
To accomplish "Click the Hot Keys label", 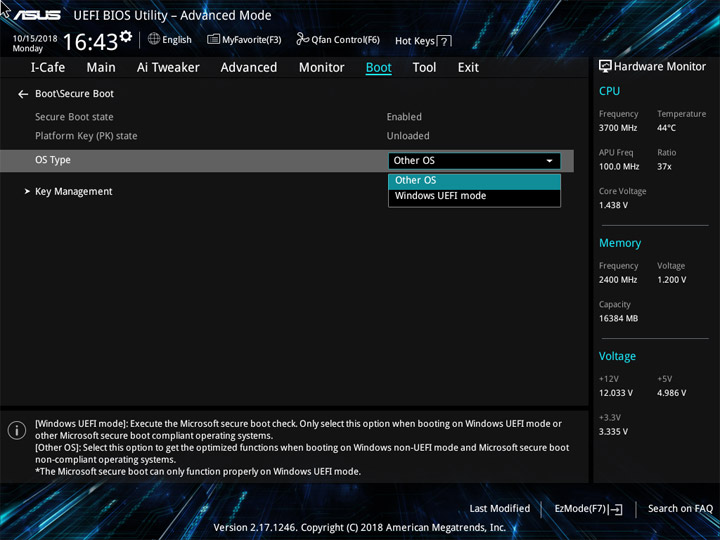I will tap(415, 41).
